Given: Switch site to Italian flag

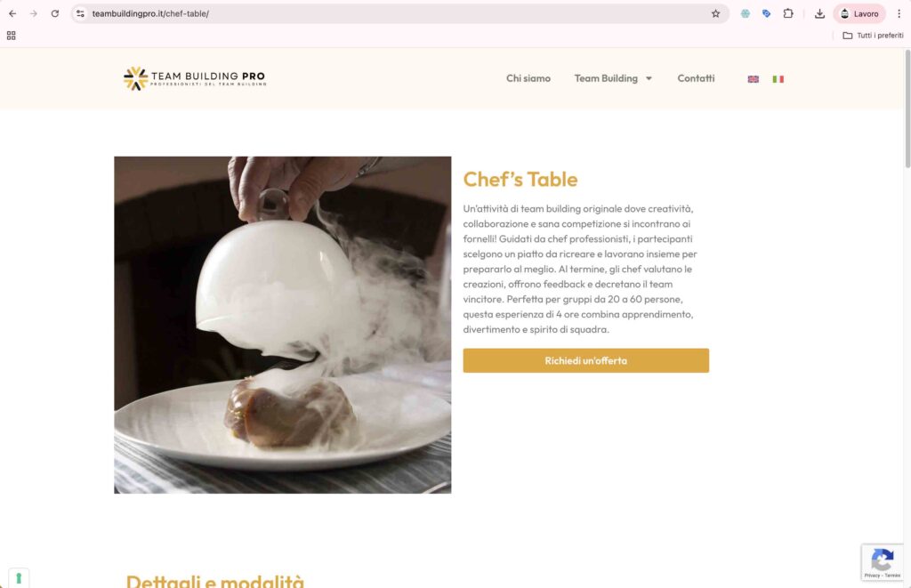Looking at the screenshot, I should [778, 79].
